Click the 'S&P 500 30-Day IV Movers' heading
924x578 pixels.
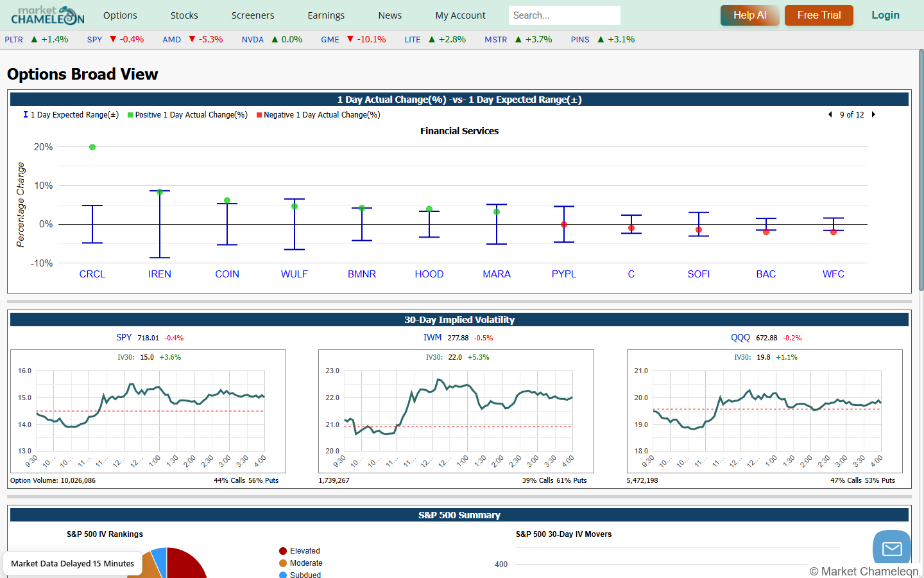(x=564, y=534)
